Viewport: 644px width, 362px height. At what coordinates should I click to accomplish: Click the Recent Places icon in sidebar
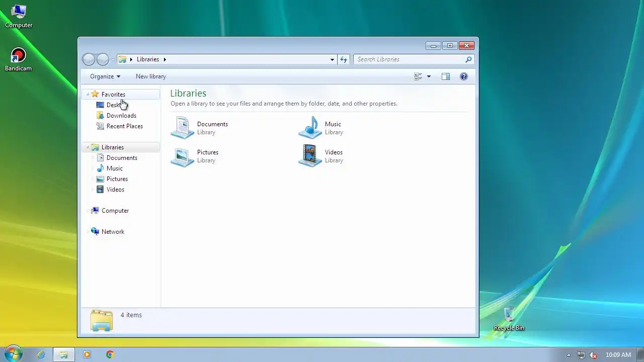[x=100, y=126]
